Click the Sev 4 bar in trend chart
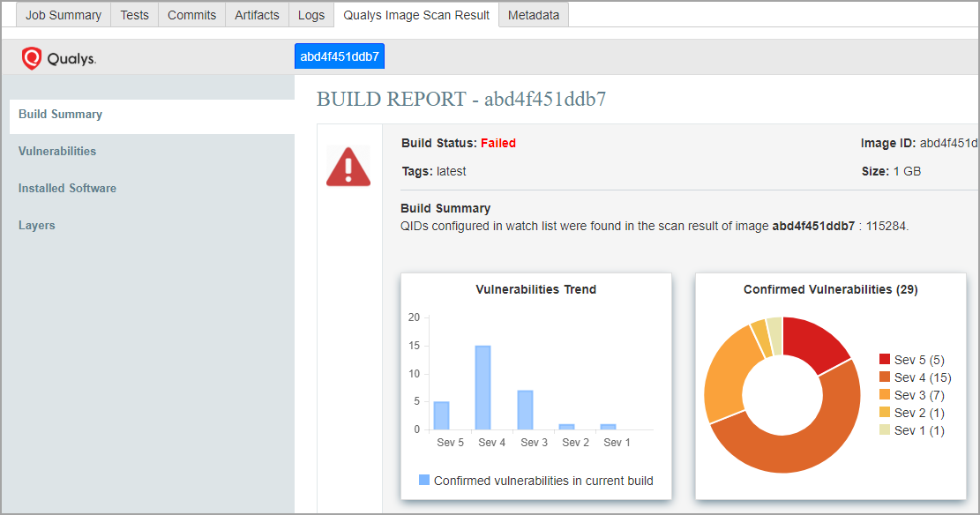 tap(483, 388)
